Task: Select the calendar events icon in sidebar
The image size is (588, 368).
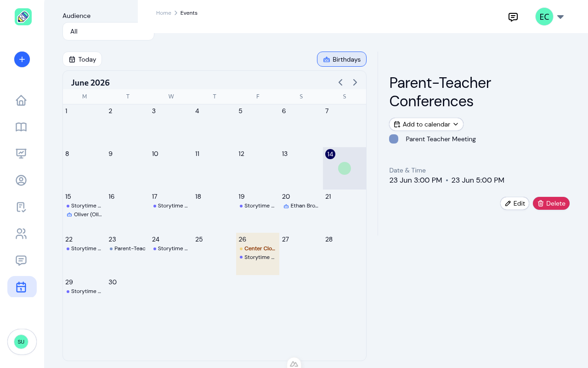Action: 22,287
